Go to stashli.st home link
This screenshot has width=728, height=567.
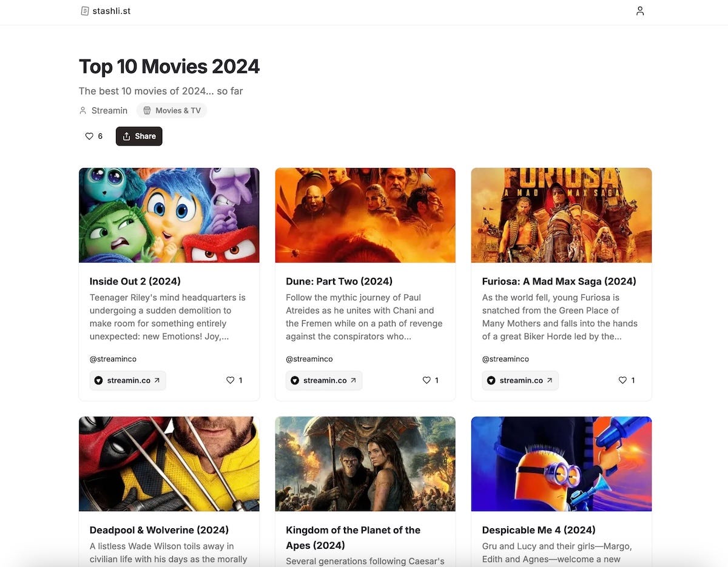tap(106, 11)
